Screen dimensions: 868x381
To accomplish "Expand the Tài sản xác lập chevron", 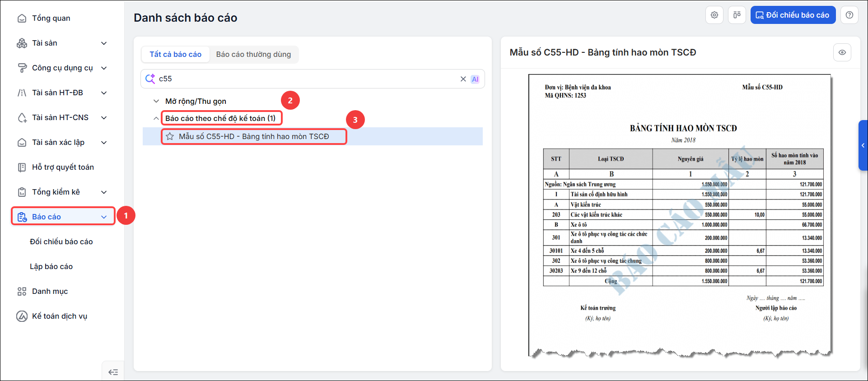I will 104,143.
